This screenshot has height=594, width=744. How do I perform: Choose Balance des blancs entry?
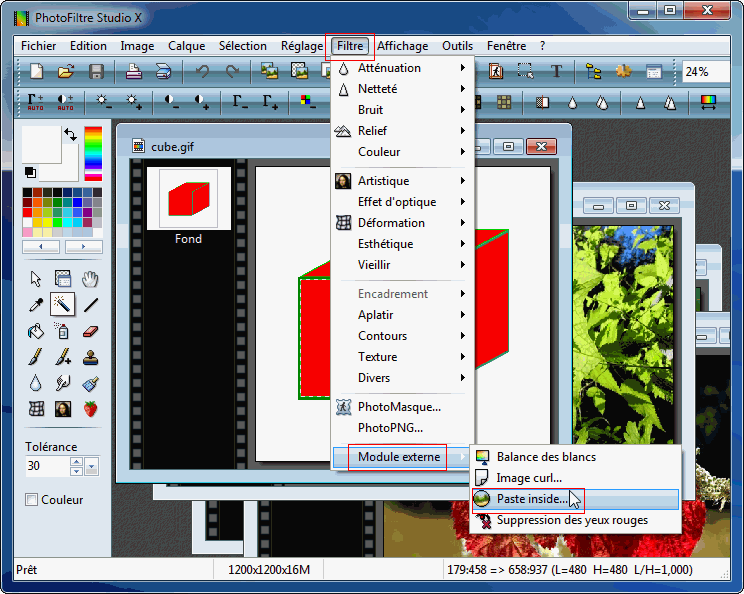[x=575, y=457]
